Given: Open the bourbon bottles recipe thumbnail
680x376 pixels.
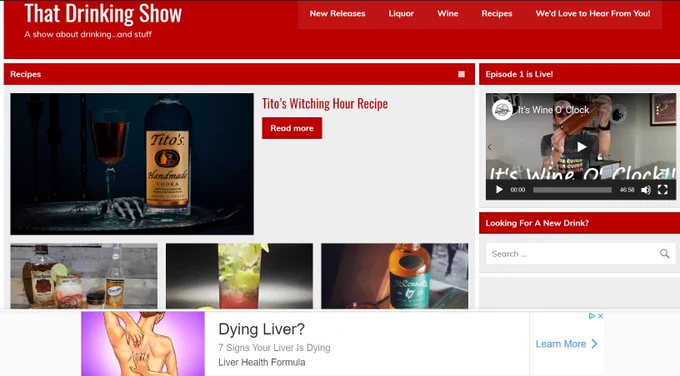Looking at the screenshot, I should click(x=84, y=276).
